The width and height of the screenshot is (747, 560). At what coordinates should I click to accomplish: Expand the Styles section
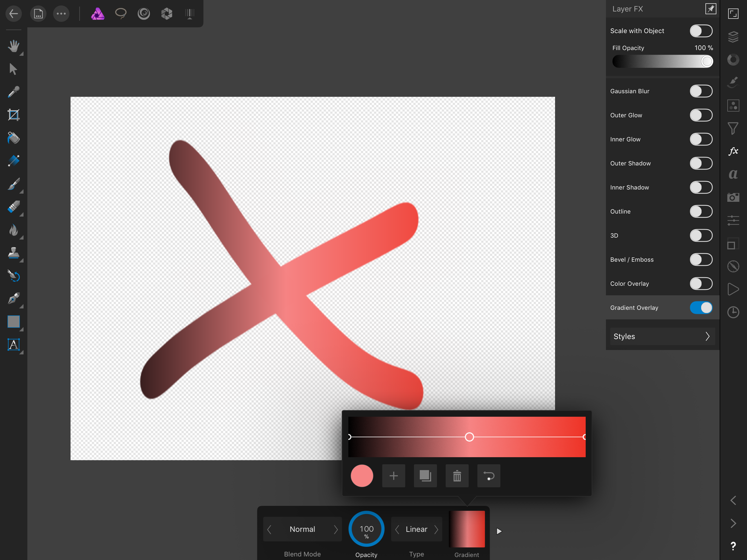662,336
